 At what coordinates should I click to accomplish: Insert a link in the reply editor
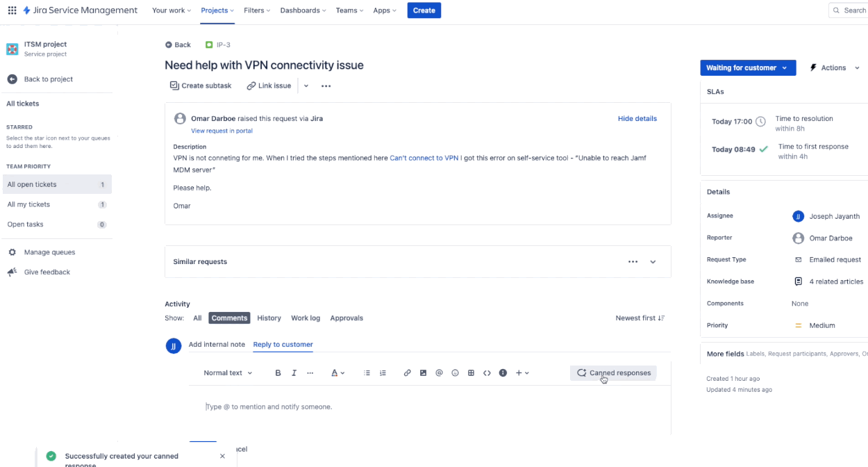click(x=407, y=372)
